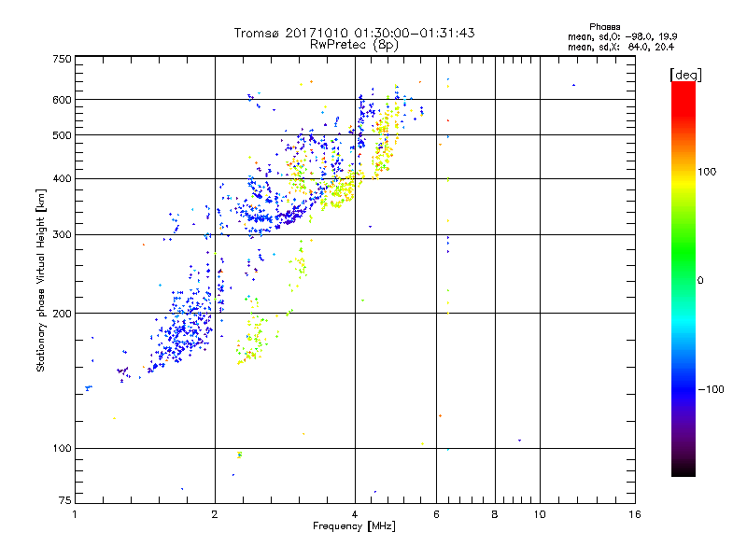
Task: Select the 'mean, sd,O: -98.0, 19.9' line
Action: [x=622, y=36]
